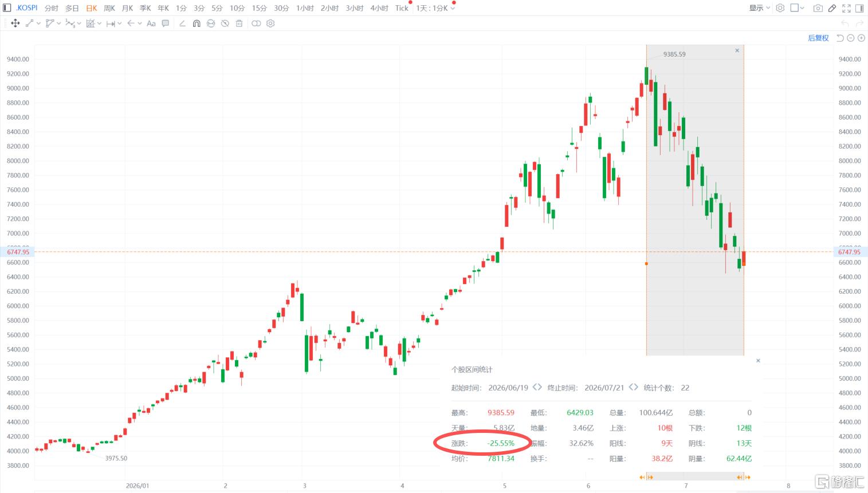Select the crosshair move cursor tool
Viewport: 868px width, 493px height.
(x=15, y=23)
